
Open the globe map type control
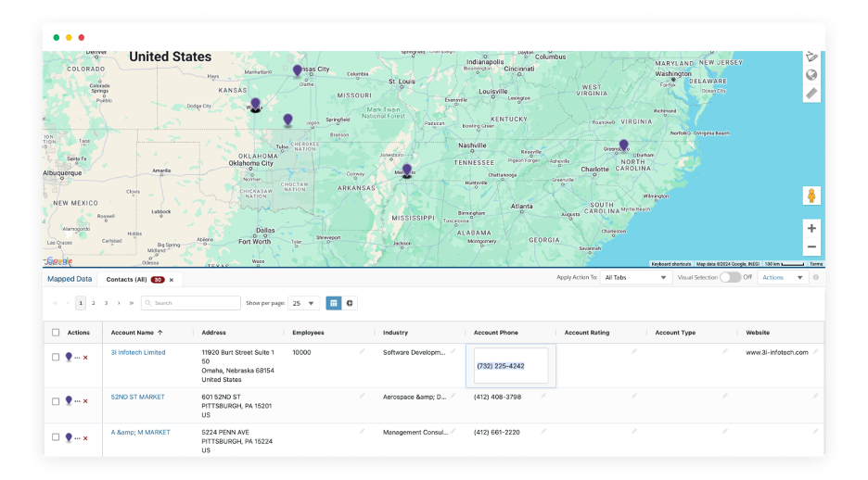(811, 75)
